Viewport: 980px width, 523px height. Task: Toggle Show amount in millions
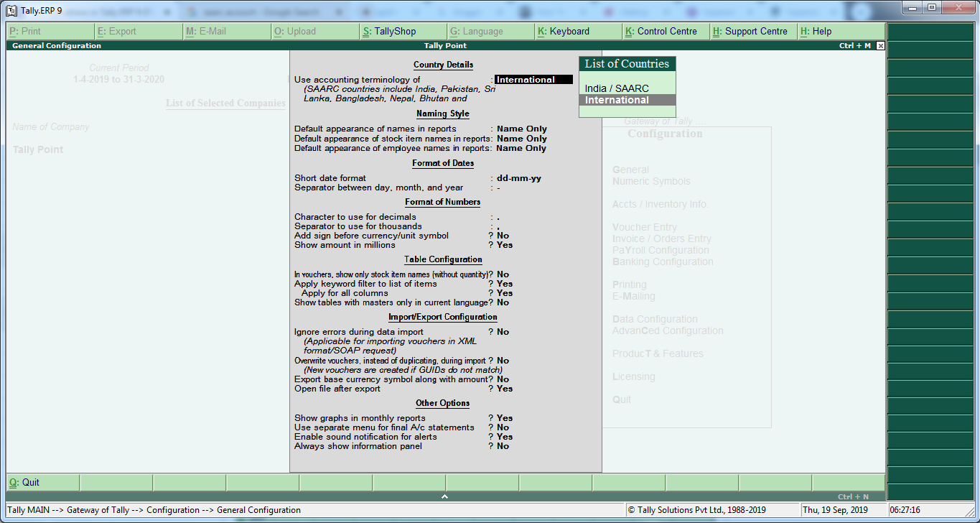pyautogui.click(x=505, y=245)
